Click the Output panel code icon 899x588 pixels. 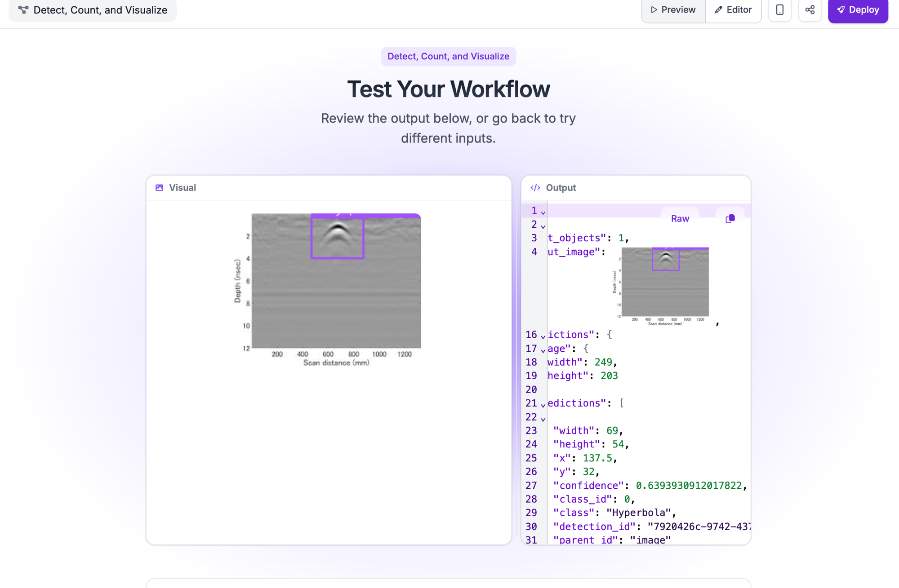[535, 188]
